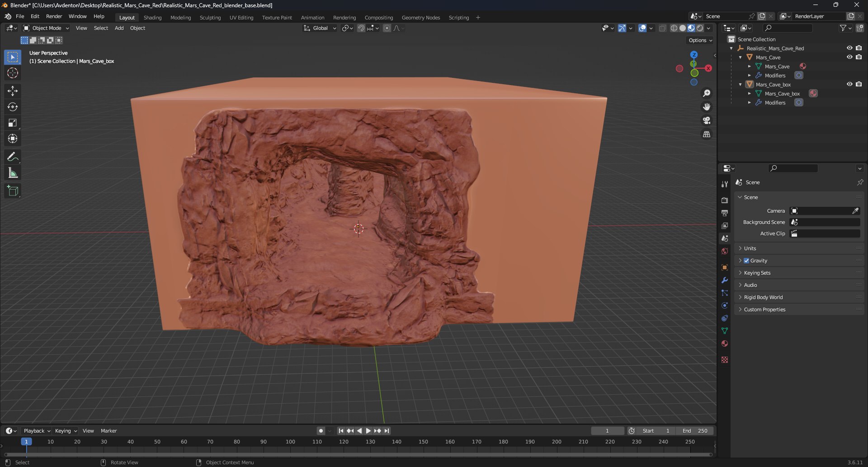Click the outliner search field
Viewport: 868px width, 467px height.
(788, 28)
